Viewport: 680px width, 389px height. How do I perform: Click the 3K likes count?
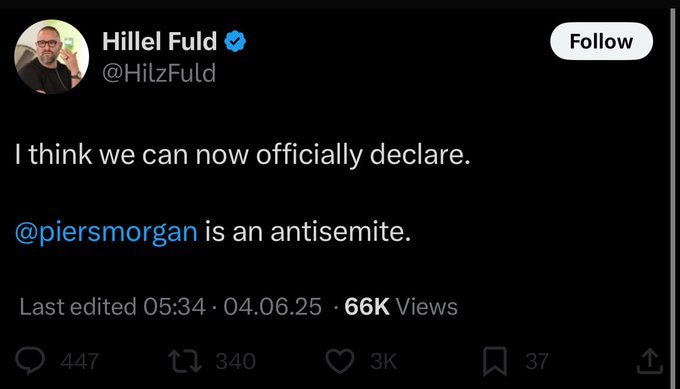coord(383,361)
